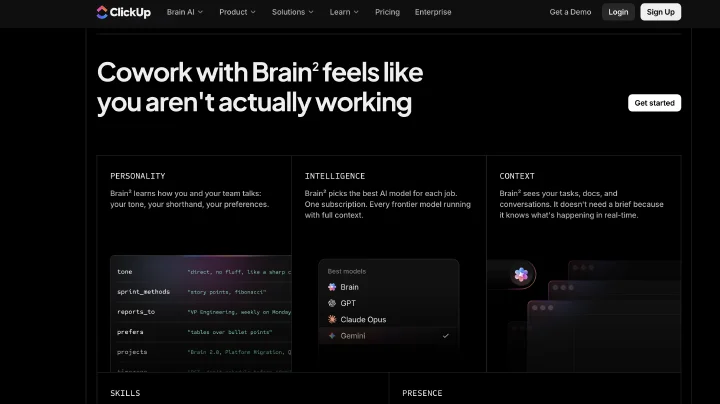This screenshot has width=720, height=404.
Task: Click the Get started button
Action: click(654, 103)
